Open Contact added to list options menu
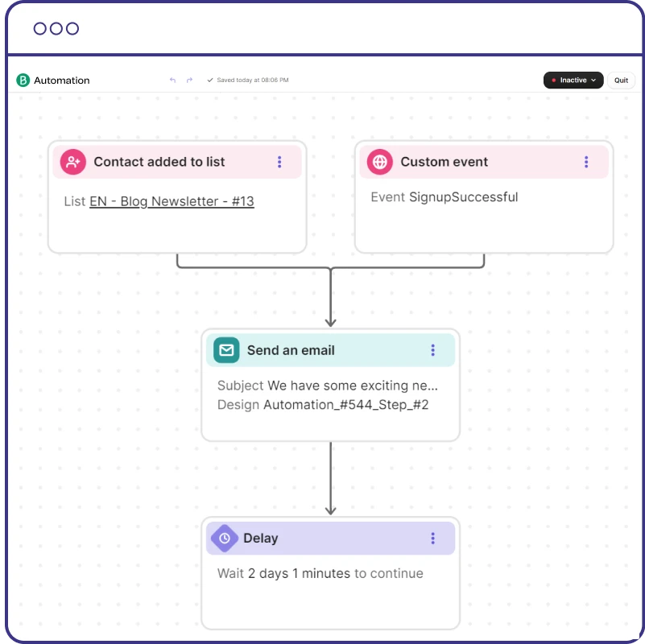Viewport: 645px width, 644px height. click(279, 162)
